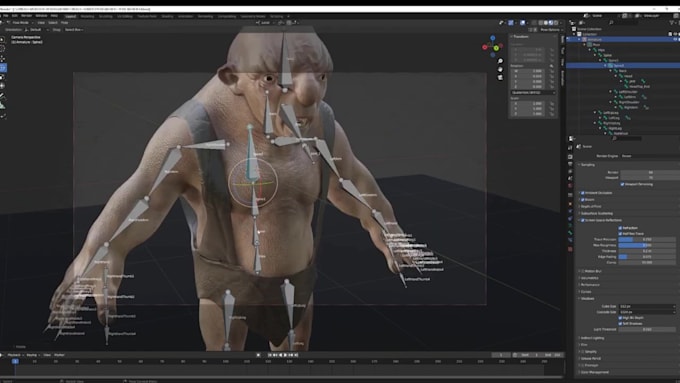This screenshot has height=383, width=680.
Task: Switch to the Shading workspace tab
Action: point(167,16)
